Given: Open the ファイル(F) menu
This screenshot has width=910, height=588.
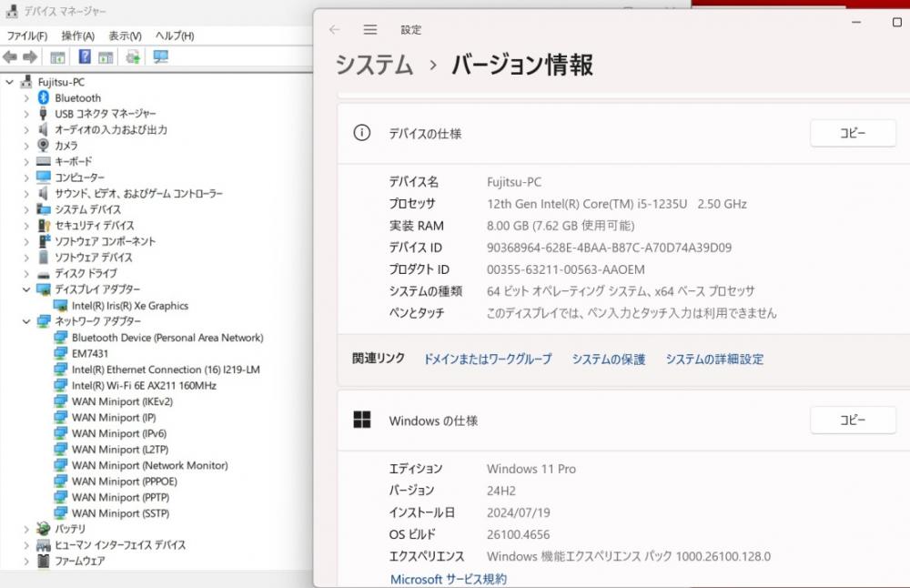Looking at the screenshot, I should click(x=26, y=36).
